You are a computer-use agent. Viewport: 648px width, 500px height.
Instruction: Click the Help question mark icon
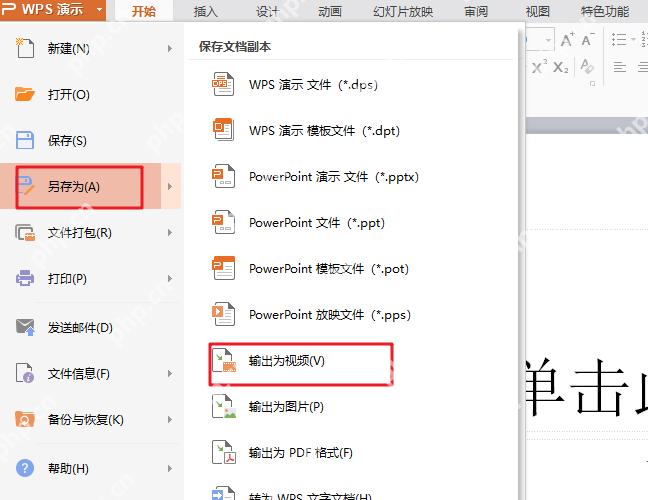[x=25, y=468]
